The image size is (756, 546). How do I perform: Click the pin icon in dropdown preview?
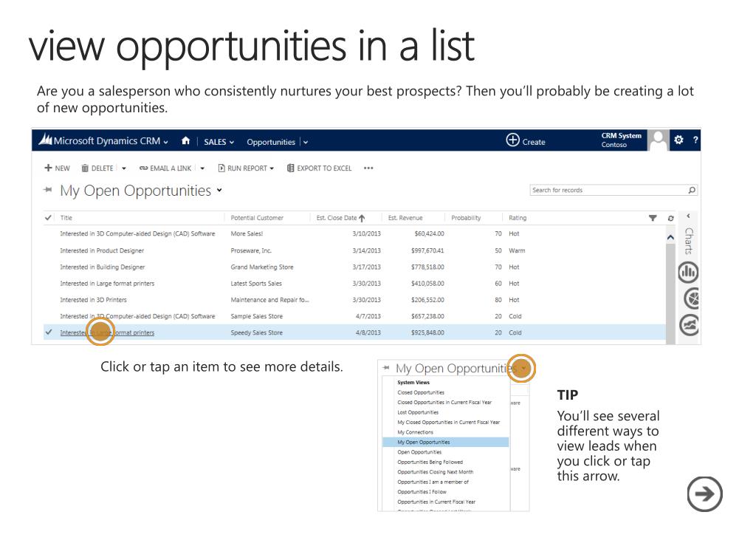click(385, 367)
